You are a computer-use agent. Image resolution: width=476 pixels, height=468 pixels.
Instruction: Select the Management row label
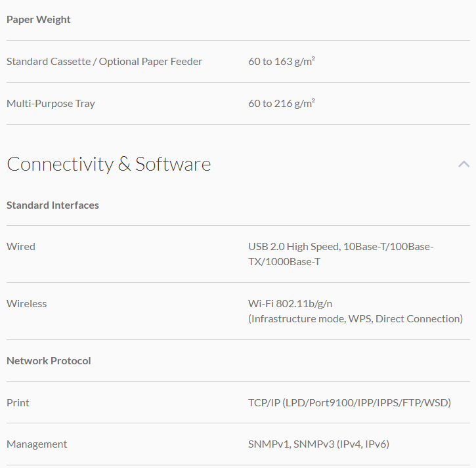[37, 444]
